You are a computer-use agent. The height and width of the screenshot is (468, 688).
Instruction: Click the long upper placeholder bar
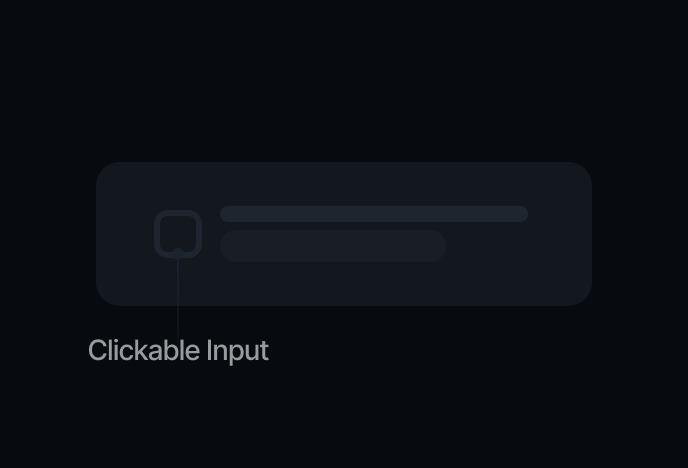pos(373,214)
